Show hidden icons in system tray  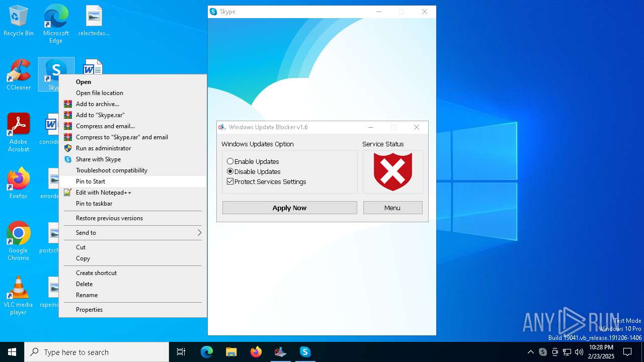point(531,352)
